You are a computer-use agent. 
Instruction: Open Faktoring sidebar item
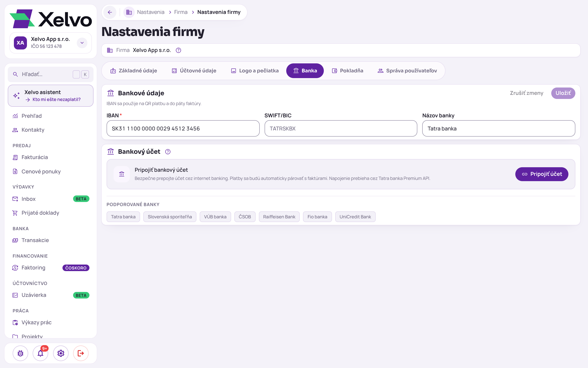tap(51, 267)
